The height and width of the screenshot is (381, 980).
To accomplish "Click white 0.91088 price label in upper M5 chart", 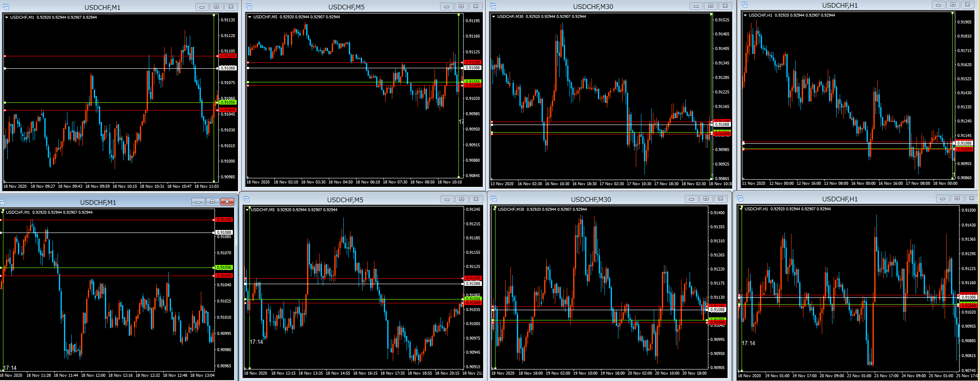I will click(x=473, y=68).
